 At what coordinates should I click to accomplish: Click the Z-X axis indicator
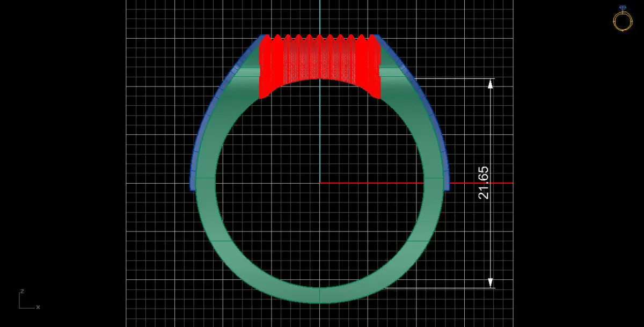click(28, 299)
